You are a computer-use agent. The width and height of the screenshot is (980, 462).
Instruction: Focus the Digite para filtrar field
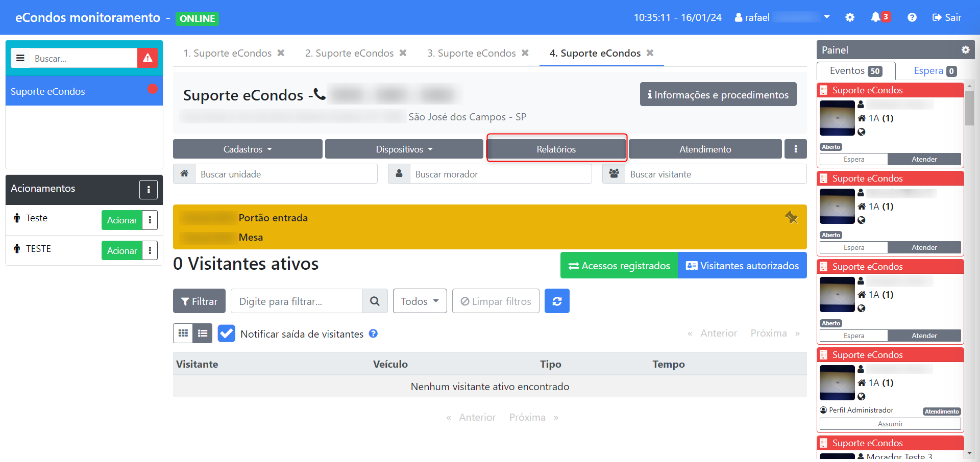pyautogui.click(x=297, y=301)
